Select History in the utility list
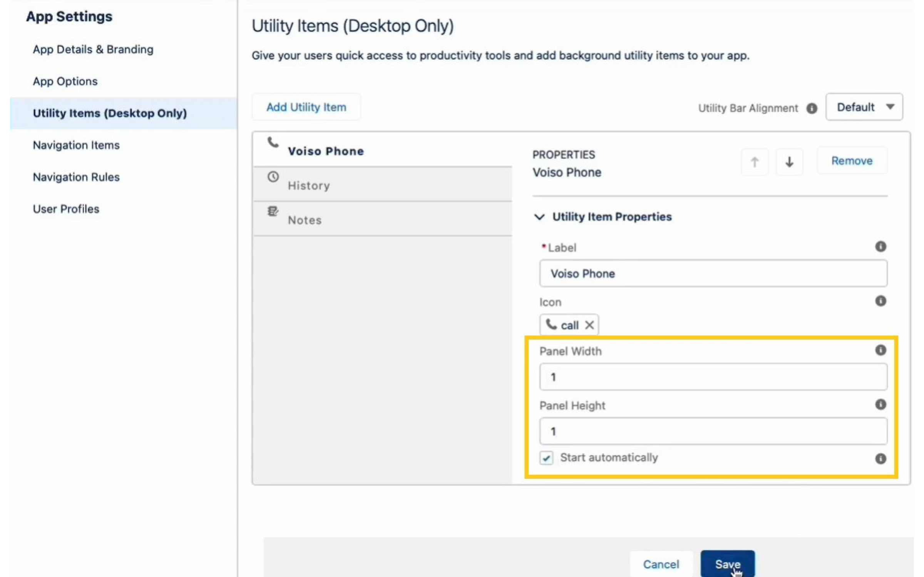 pos(382,185)
